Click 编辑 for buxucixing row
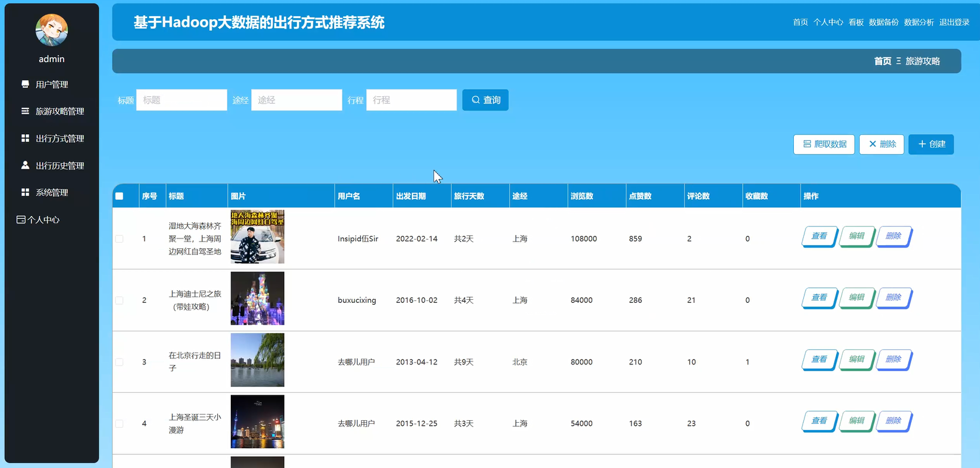 (x=857, y=298)
